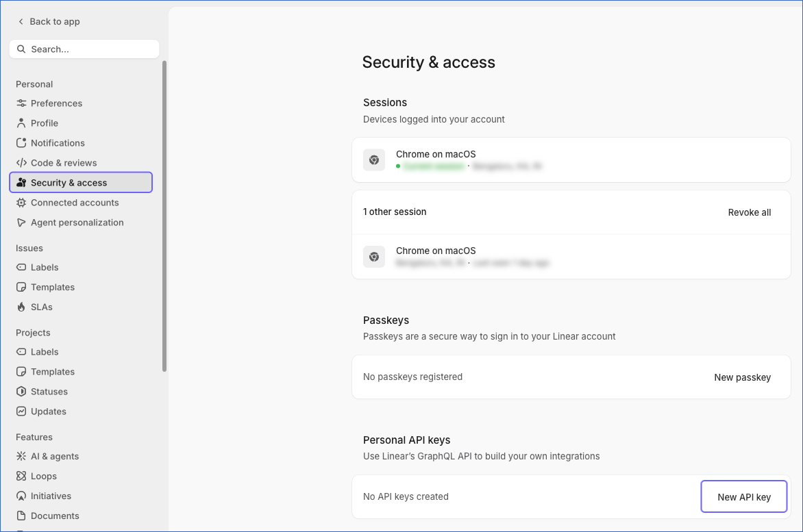Click the AI & agents sparkle icon
This screenshot has width=803, height=532.
click(21, 456)
